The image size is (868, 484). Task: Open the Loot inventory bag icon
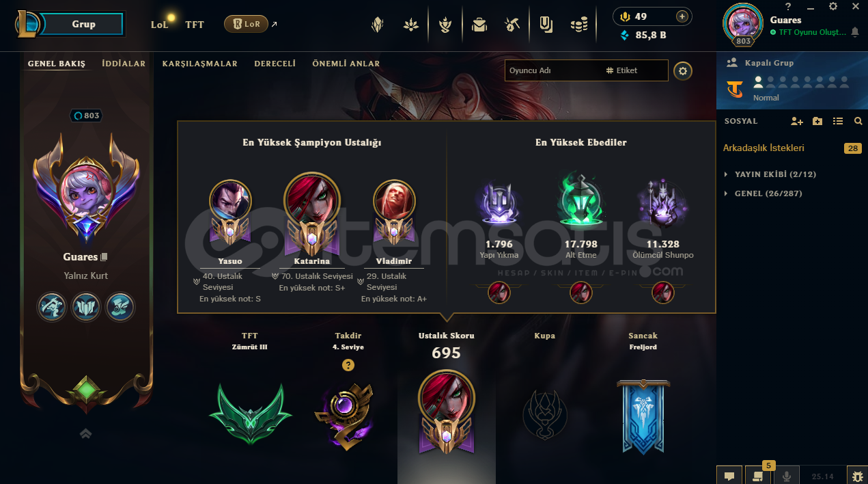pos(479,25)
